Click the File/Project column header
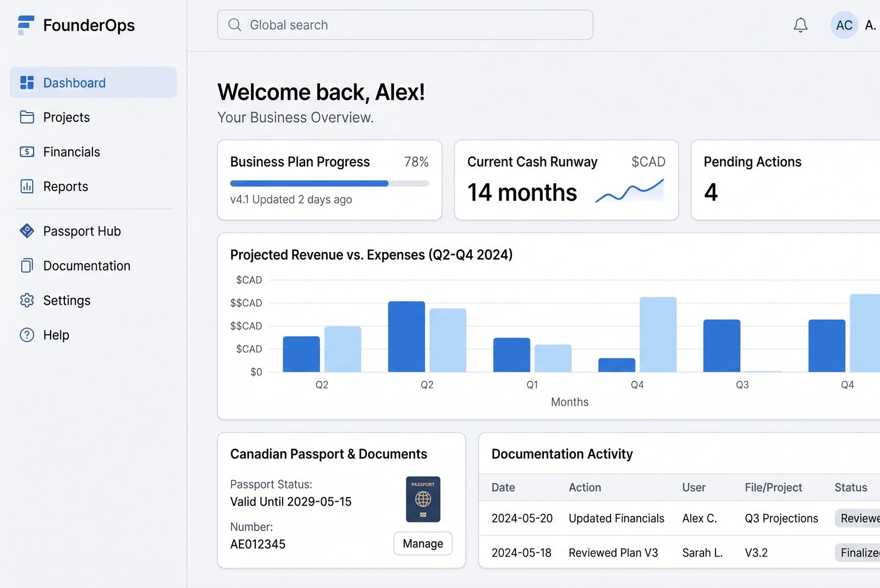 click(773, 487)
